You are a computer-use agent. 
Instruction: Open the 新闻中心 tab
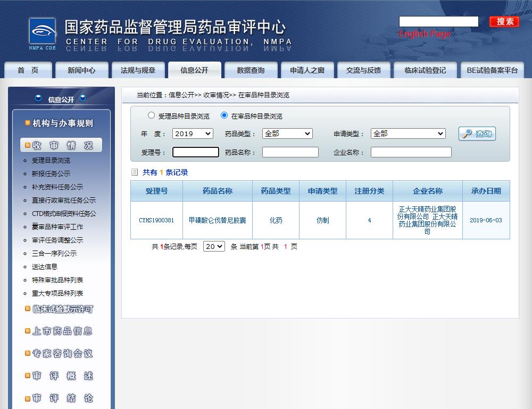point(81,70)
